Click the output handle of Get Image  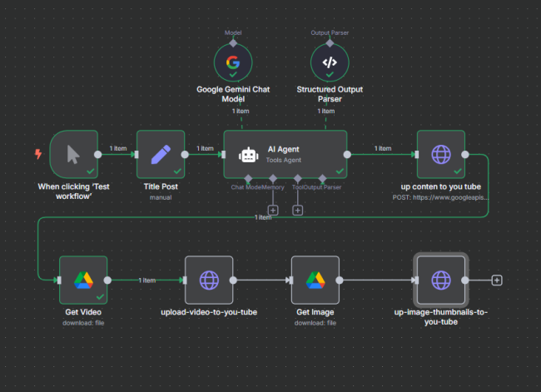click(340, 280)
